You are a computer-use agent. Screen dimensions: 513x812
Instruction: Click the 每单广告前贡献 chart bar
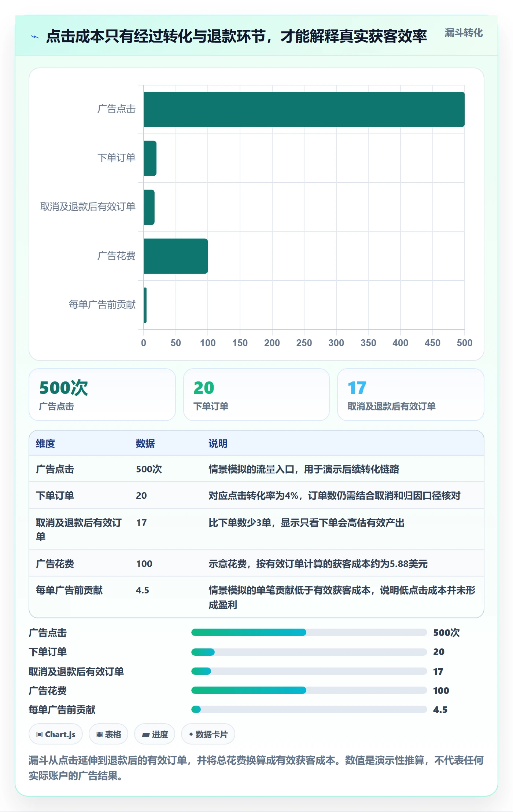145,305
